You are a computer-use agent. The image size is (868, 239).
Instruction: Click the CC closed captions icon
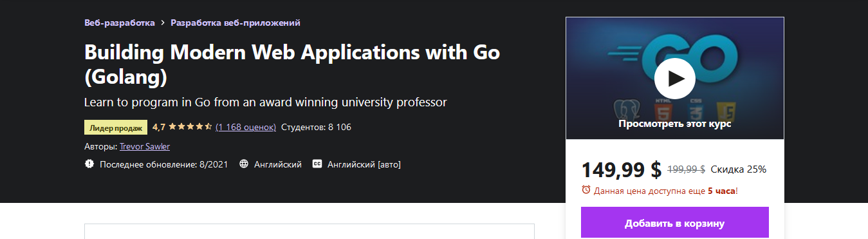(x=317, y=164)
